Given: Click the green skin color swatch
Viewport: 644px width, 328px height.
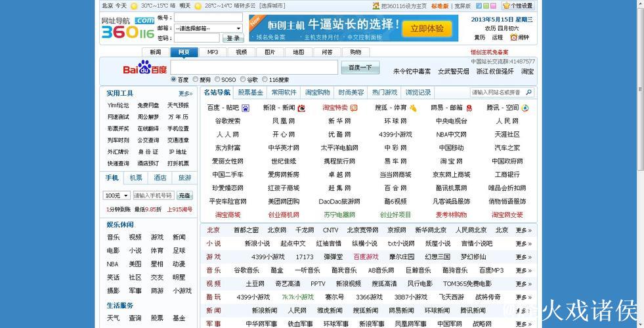Looking at the screenshot, I should (x=484, y=6).
